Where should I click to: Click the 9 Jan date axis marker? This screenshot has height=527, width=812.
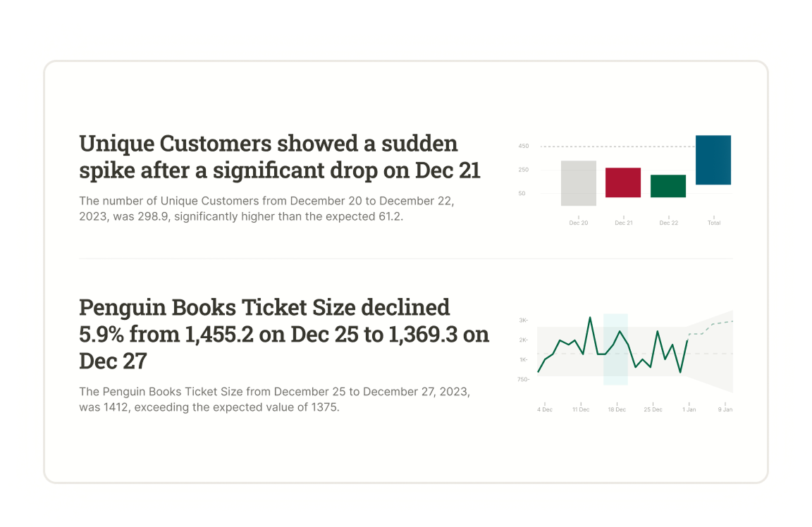[x=725, y=409]
